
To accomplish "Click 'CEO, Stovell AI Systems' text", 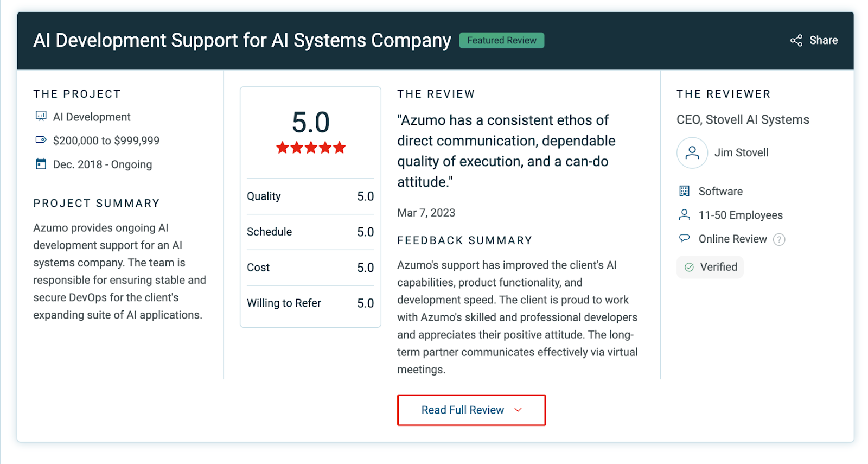I will click(x=743, y=120).
